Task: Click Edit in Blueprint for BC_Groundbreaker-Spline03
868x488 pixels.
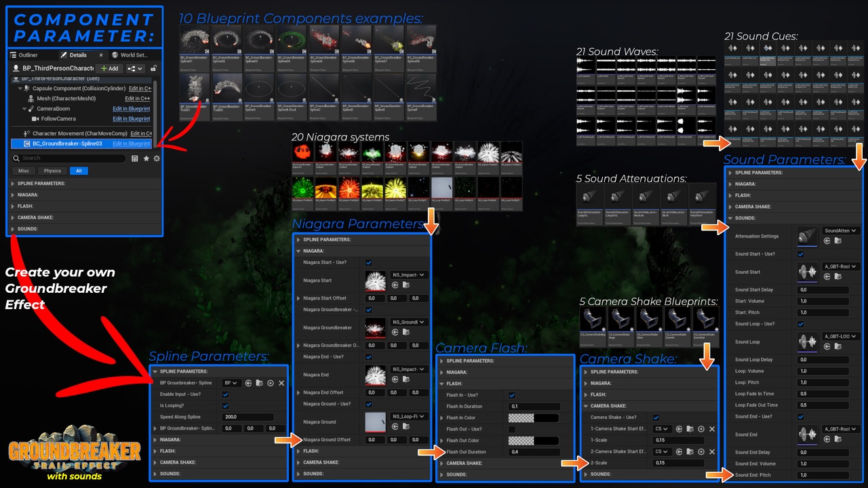Action: tap(132, 144)
